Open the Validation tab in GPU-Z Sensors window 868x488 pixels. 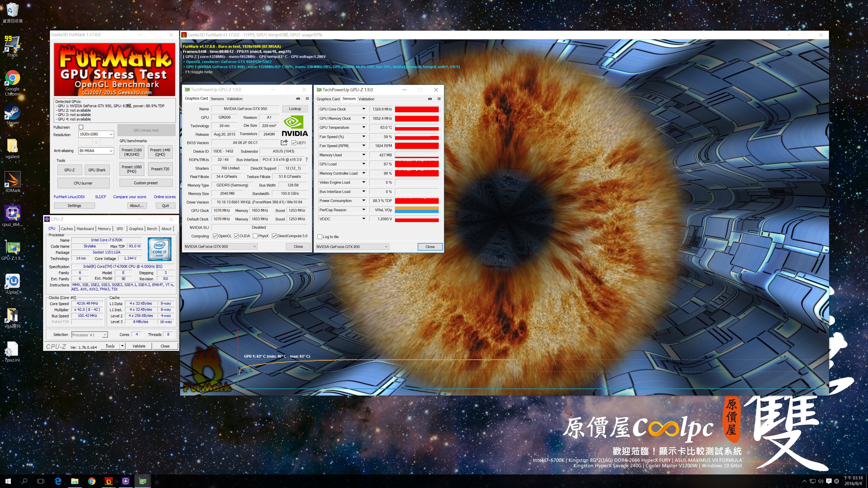(366, 99)
